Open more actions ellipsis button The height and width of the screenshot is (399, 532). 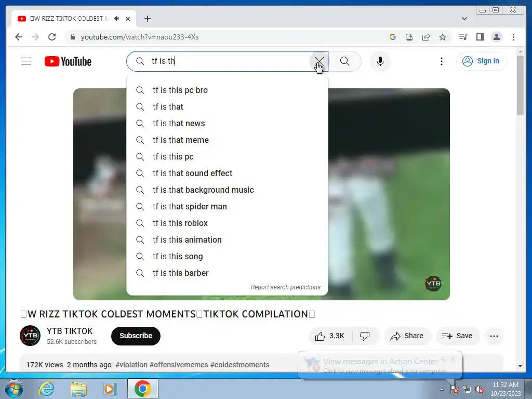494,336
